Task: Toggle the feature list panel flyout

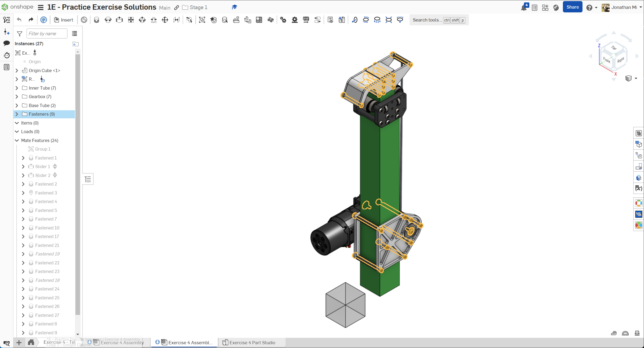Action: coord(88,179)
